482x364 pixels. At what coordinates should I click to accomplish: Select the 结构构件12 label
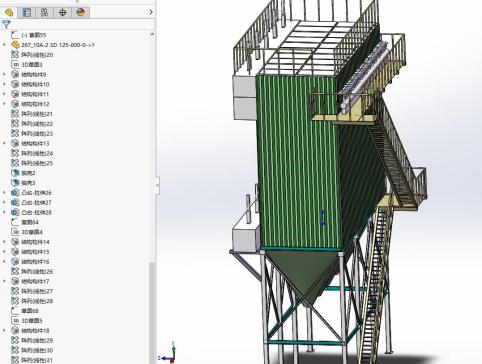tap(35, 104)
